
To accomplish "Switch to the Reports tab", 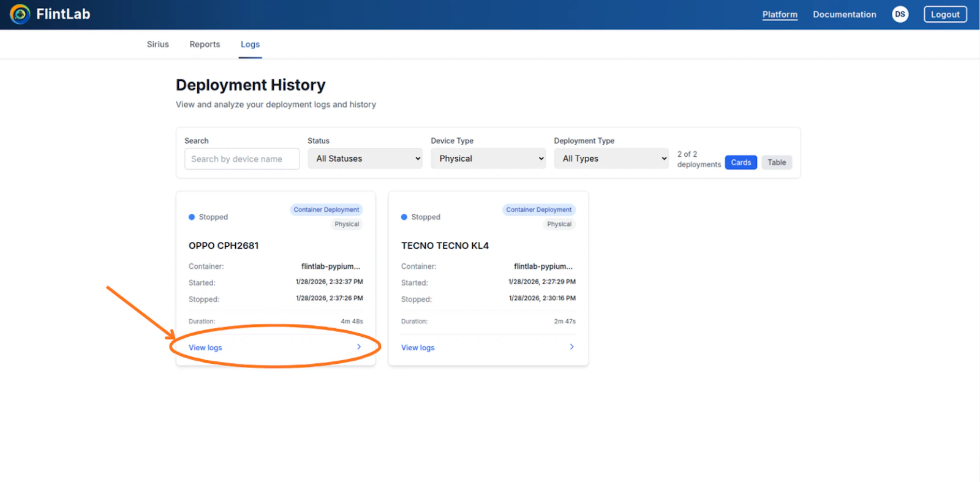I will [205, 44].
